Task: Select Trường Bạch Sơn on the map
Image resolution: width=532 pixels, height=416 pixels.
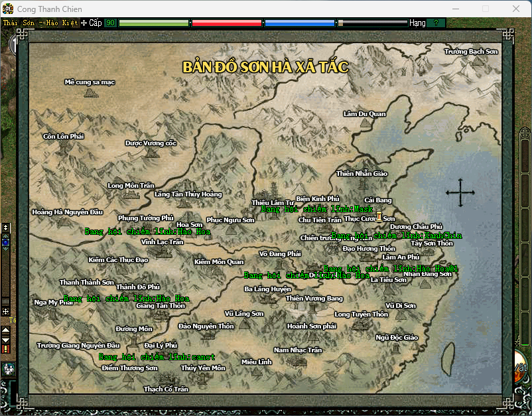Action: coord(471,51)
